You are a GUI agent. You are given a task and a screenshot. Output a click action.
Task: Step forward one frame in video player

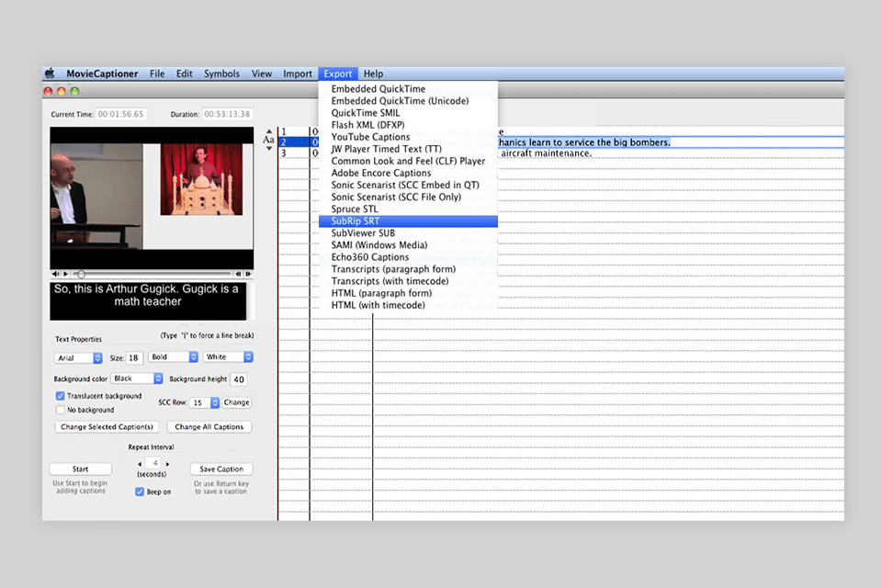click(248, 274)
